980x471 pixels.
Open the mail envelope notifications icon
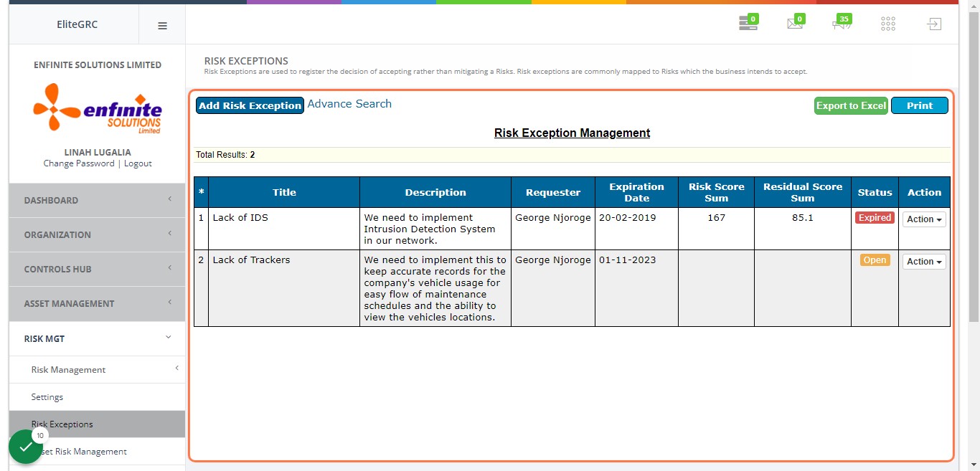(795, 24)
